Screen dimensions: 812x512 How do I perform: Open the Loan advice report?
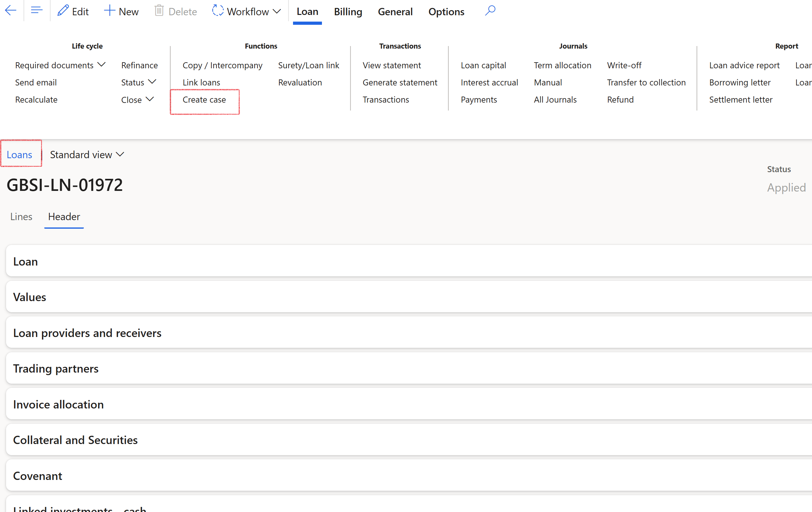tap(744, 65)
